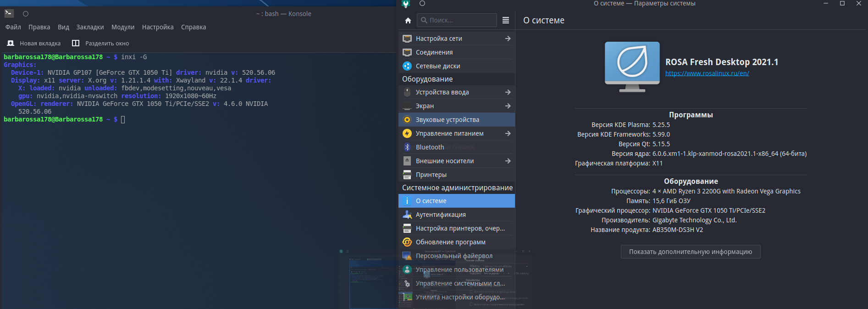Open the rosalinux.ru website link
This screenshot has width=868, height=309.
(707, 73)
